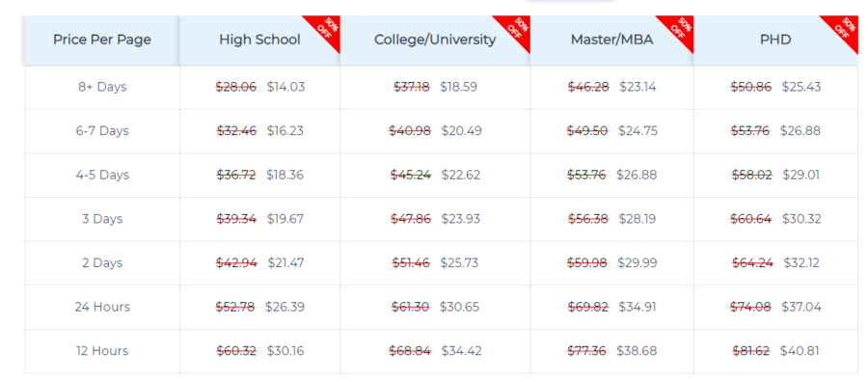Choose the 24 Hours deadline row label
Viewport: 868px width, 382px height.
tap(102, 307)
